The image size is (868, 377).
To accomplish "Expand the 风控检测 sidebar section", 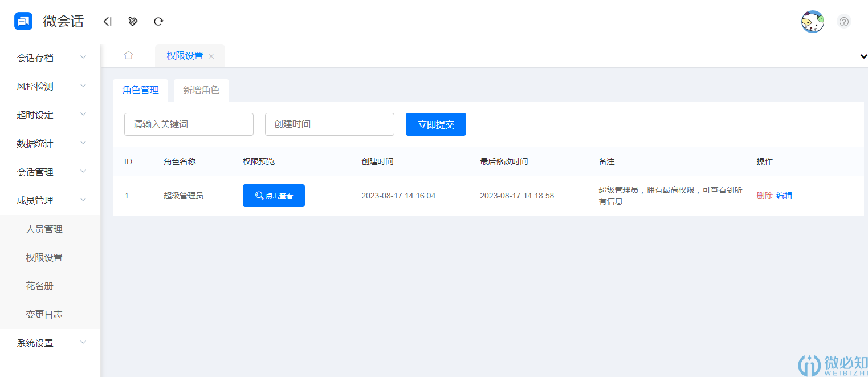I will click(x=50, y=86).
